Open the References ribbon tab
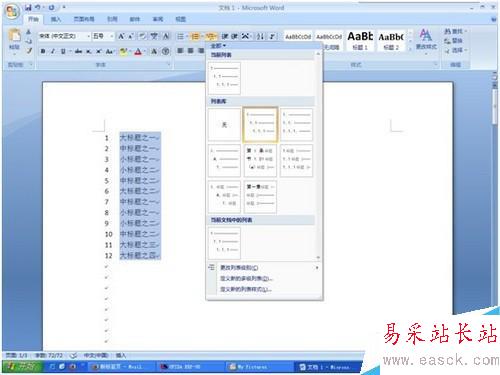500x375 pixels. tap(112, 19)
